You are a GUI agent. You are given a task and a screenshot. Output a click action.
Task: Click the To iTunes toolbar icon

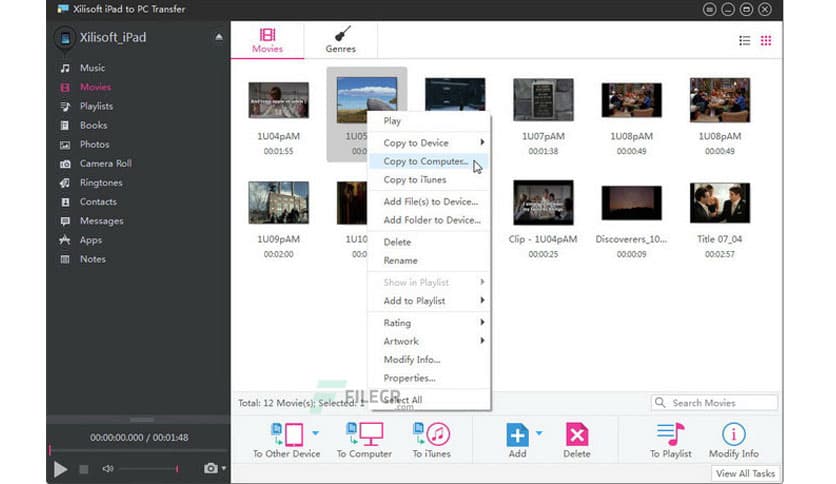[x=431, y=434]
